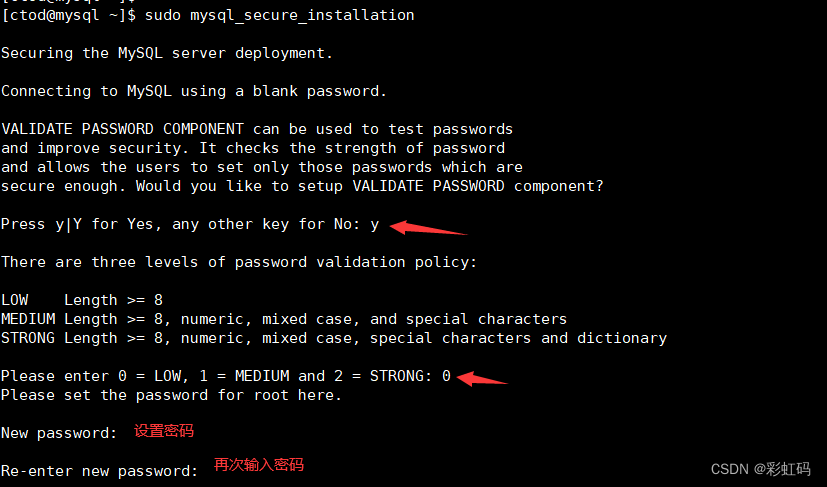
Task: Click the 'LOW Length >= 8' policy line
Action: click(x=82, y=300)
